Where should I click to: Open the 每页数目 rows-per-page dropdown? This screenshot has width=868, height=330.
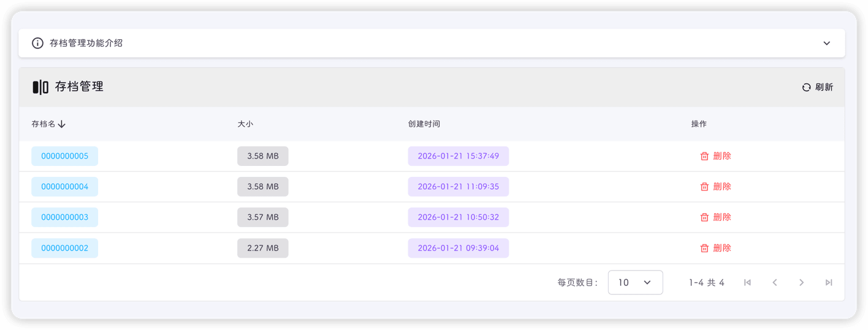(x=635, y=282)
